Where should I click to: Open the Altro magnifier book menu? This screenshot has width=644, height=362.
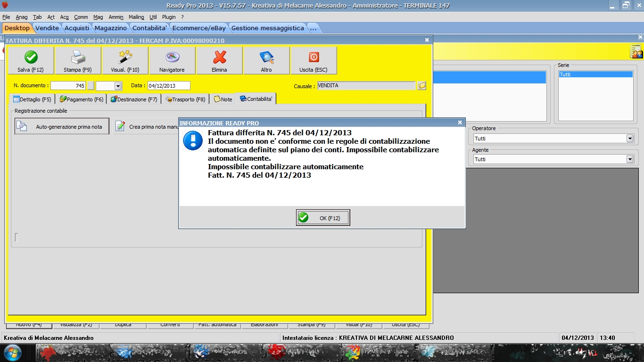pos(266,60)
